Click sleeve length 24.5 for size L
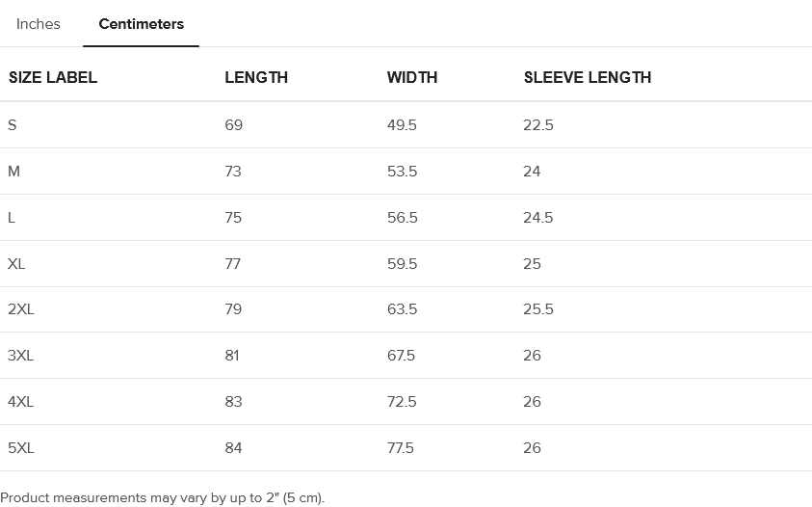812x507 pixels. coord(537,218)
